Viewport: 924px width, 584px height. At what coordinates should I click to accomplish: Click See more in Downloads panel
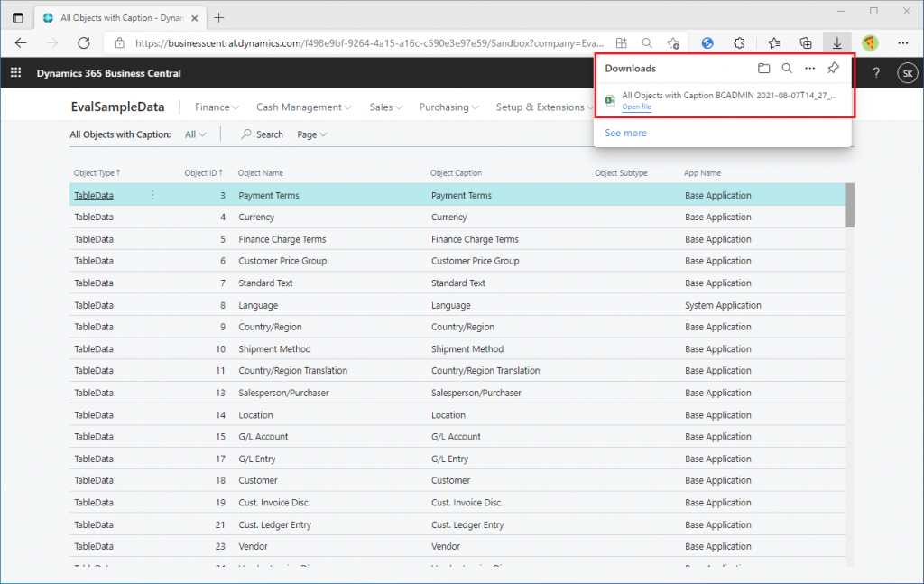tap(625, 134)
